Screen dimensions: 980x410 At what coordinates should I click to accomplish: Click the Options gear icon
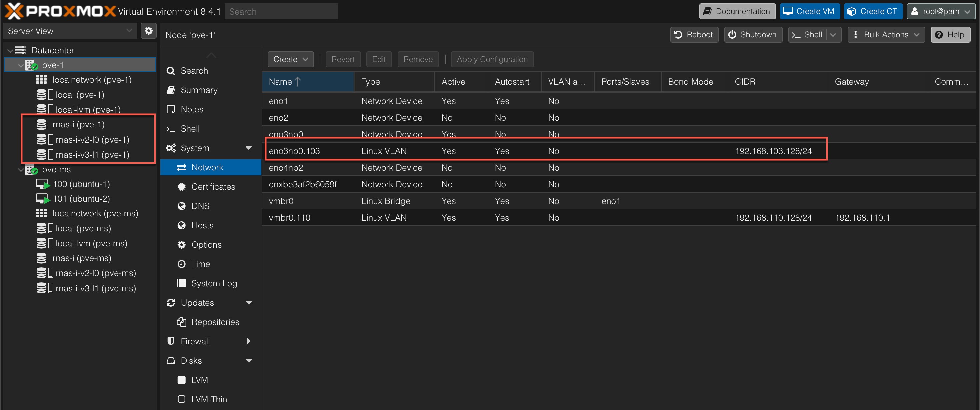[x=181, y=245]
